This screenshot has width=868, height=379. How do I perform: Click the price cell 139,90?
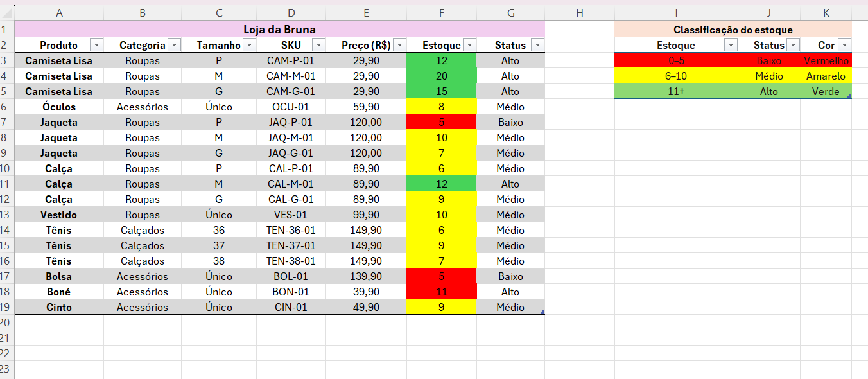[x=366, y=276]
